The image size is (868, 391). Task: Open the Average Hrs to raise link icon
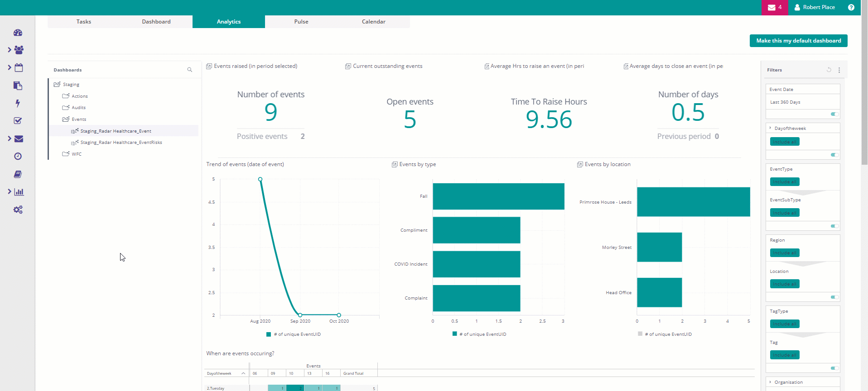click(x=487, y=66)
